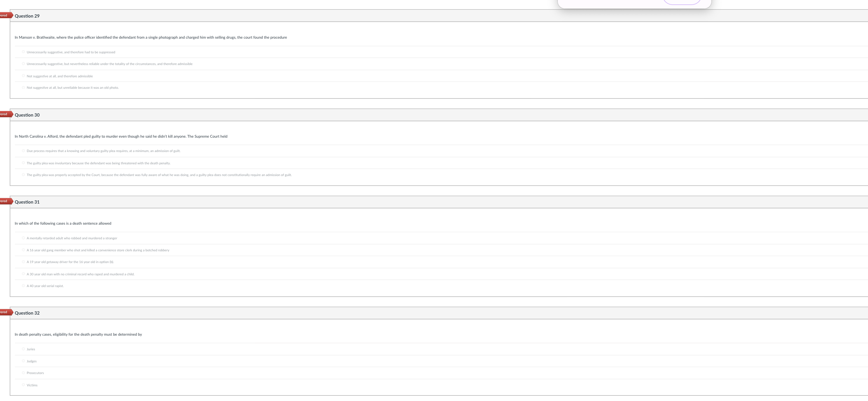Select "Unnecessarily suggestive, but nevertheless reliable" option
The height and width of the screenshot is (401, 868).
click(23, 63)
